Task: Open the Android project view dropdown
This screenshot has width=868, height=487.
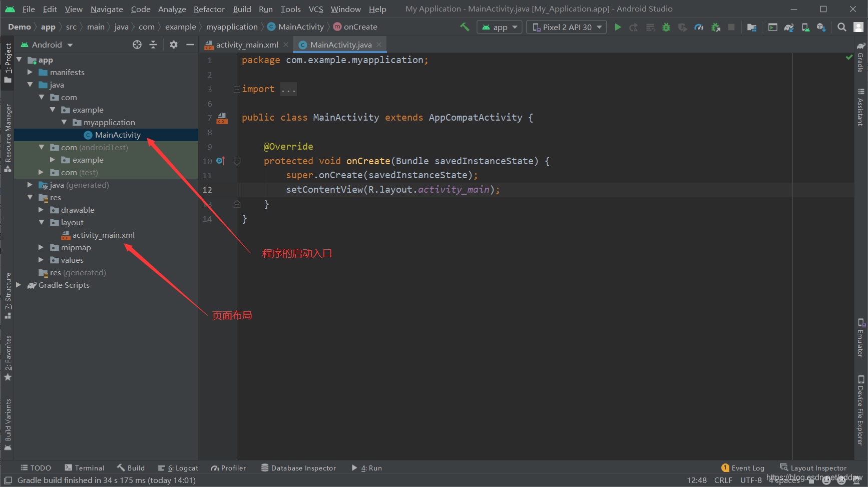Action: (x=47, y=45)
